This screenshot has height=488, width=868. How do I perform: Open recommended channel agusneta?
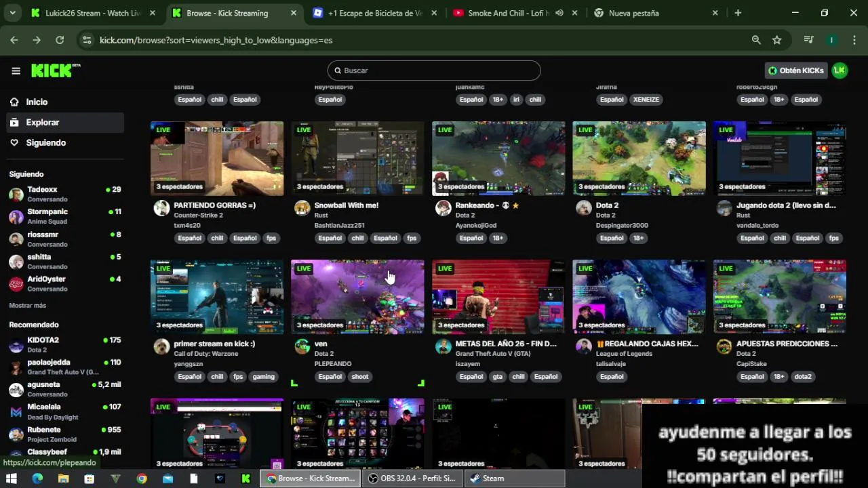click(x=64, y=389)
